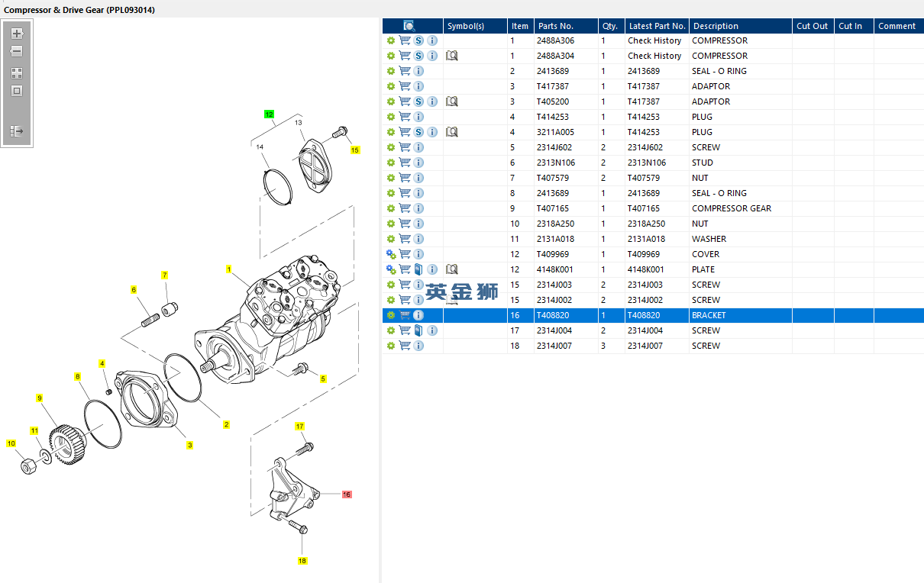This screenshot has height=583, width=924.
Task: Zoom out of the diagram with minus tool
Action: 17,52
